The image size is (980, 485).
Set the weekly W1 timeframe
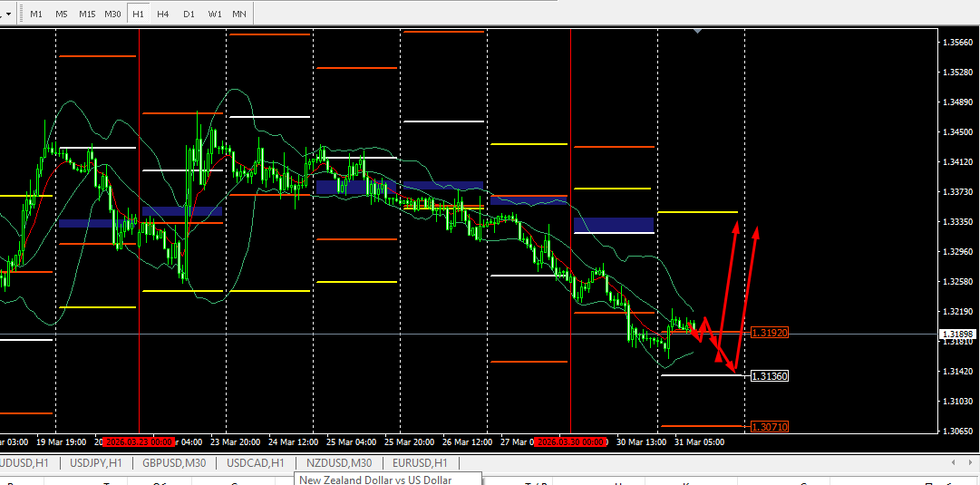coord(214,14)
